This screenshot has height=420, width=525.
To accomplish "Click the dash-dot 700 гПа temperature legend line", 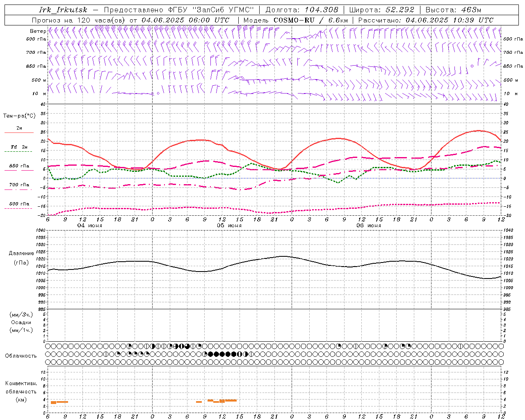I will pos(19,189).
